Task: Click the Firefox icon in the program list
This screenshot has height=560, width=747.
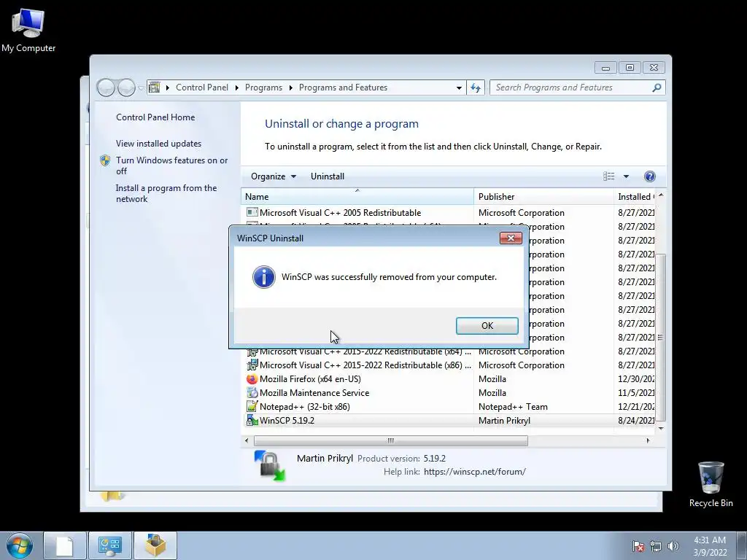Action: click(x=252, y=379)
